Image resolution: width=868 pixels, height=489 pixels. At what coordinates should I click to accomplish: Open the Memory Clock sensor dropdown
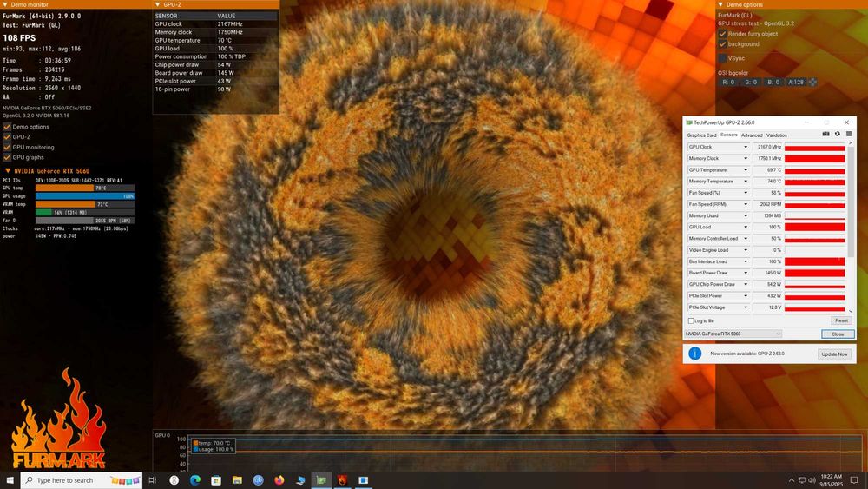click(x=746, y=158)
